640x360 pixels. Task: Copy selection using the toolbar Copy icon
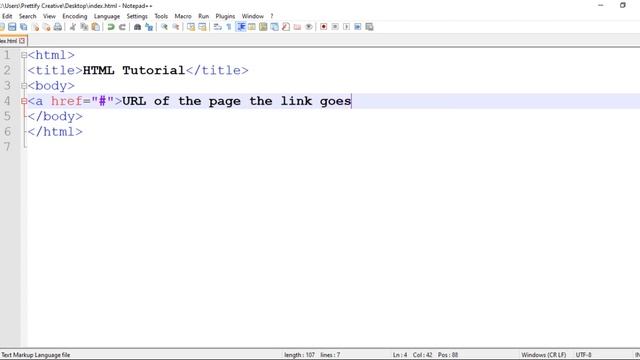coord(84,27)
